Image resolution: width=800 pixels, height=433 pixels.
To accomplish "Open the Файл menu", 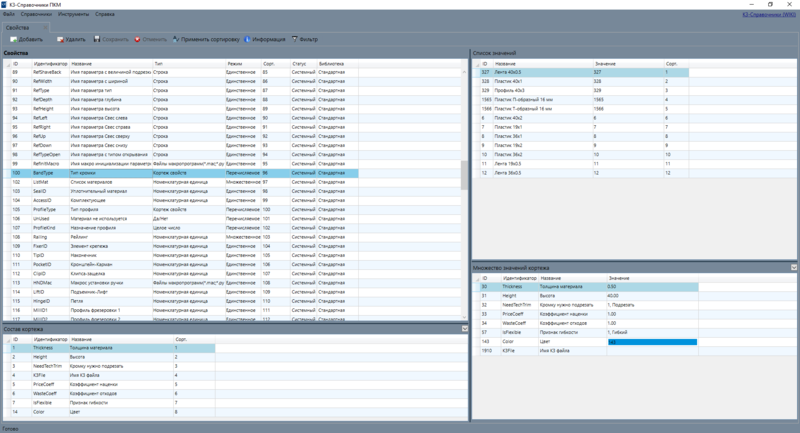I will [x=9, y=14].
